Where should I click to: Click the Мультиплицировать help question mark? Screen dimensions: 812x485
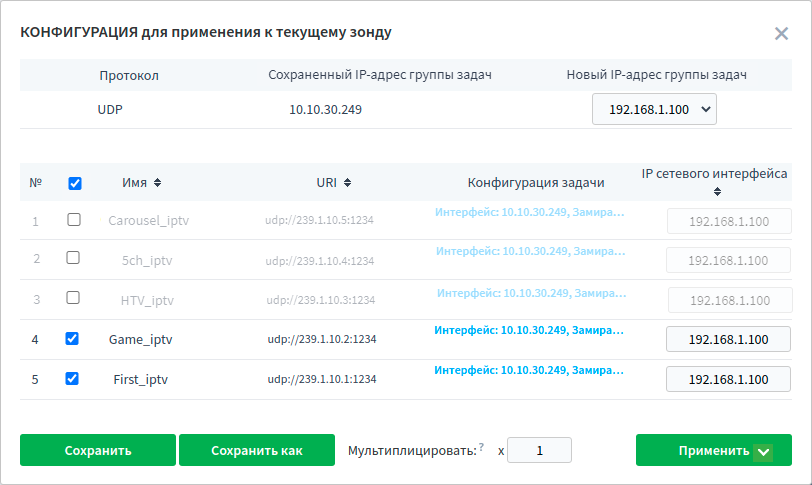click(x=482, y=447)
